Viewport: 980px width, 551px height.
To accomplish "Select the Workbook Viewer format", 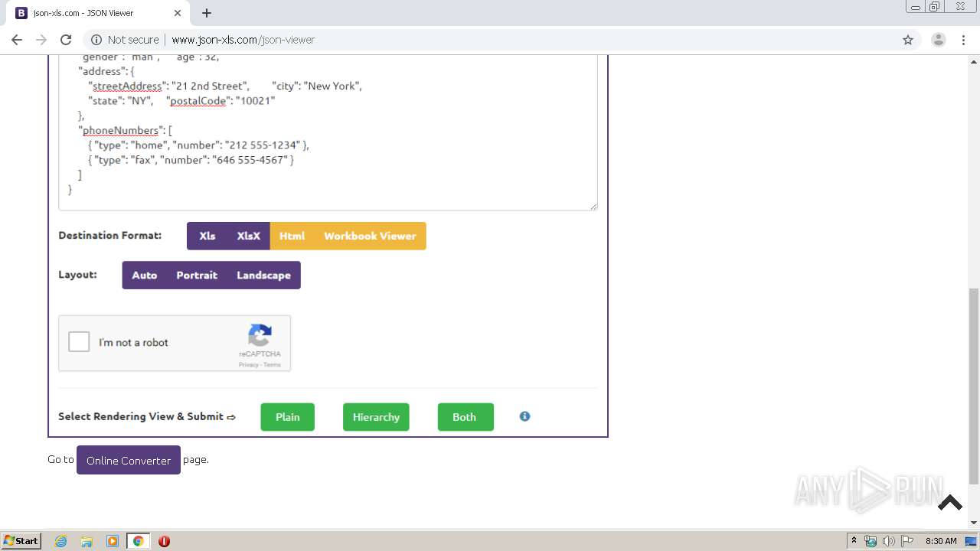I will (370, 236).
